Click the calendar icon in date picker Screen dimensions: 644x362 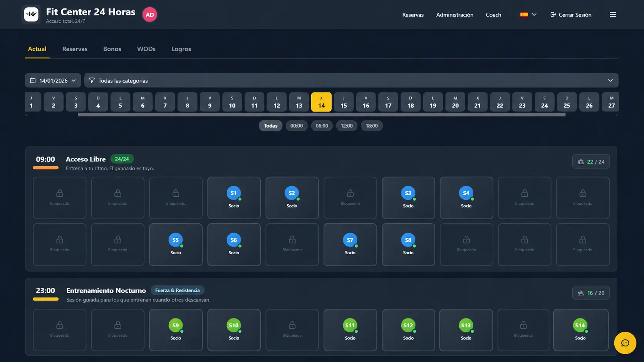pos(33,80)
